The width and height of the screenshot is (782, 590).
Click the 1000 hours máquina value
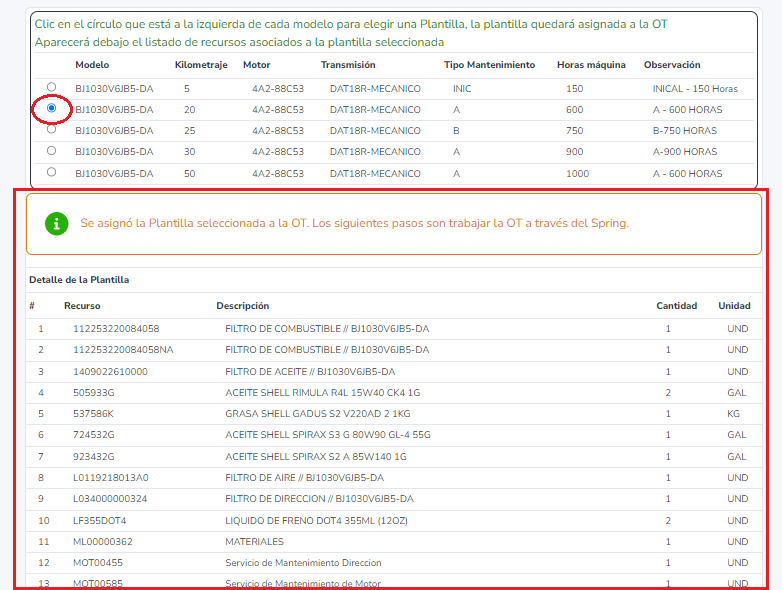click(578, 174)
